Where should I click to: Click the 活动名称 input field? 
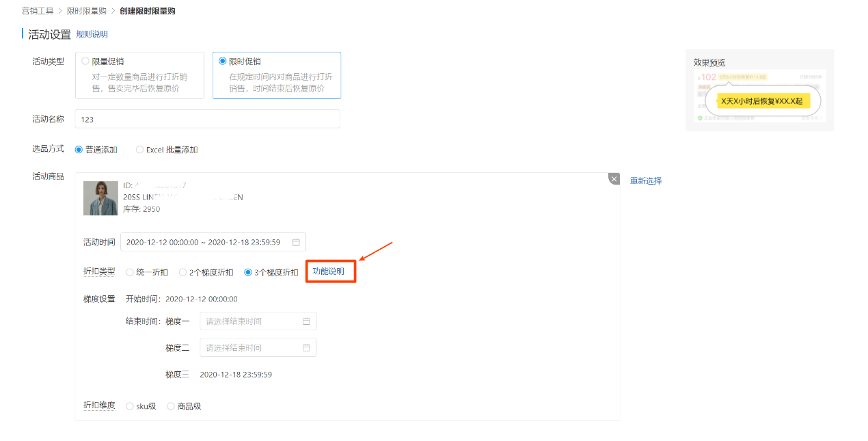207,119
